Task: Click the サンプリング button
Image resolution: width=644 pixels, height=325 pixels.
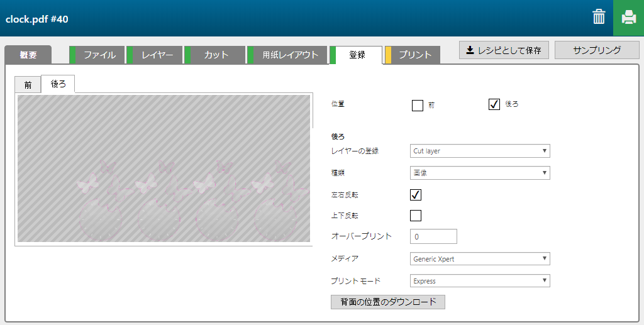Action: coord(597,50)
